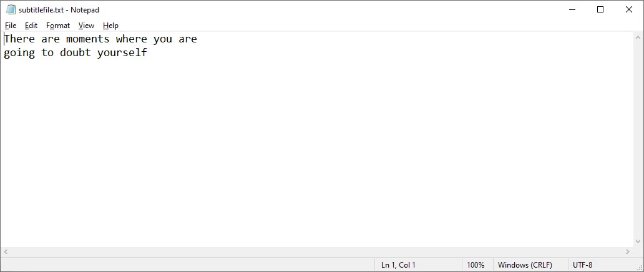
Task: Click the vertical scrollbar down arrow
Action: click(x=638, y=241)
